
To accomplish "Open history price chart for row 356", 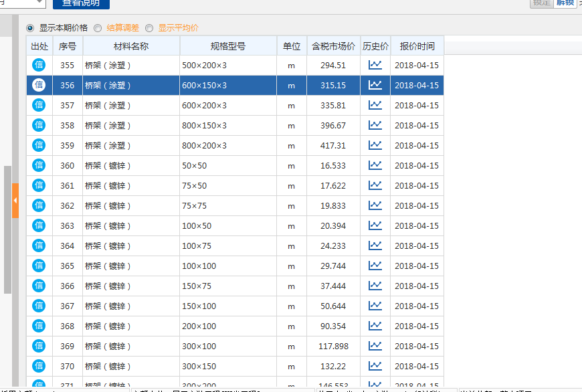I will (x=375, y=85).
